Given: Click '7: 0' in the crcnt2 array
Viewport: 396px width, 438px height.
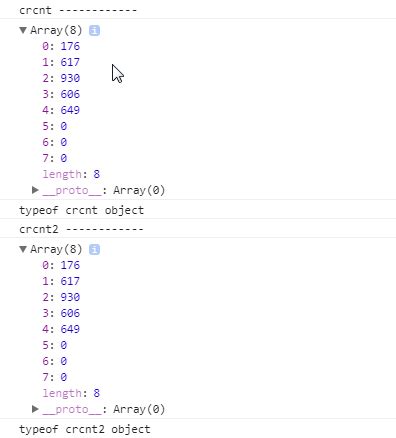Looking at the screenshot, I should point(55,377).
